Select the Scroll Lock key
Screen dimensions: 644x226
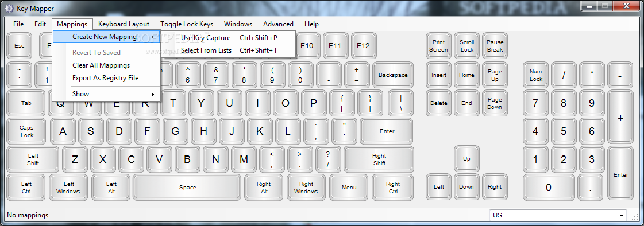pyautogui.click(x=466, y=46)
